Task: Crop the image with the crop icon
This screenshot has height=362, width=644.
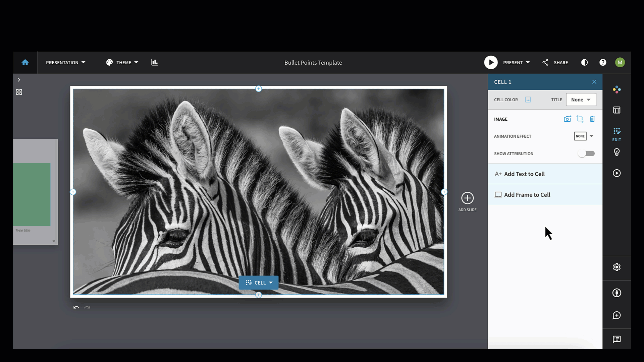Action: (x=580, y=119)
